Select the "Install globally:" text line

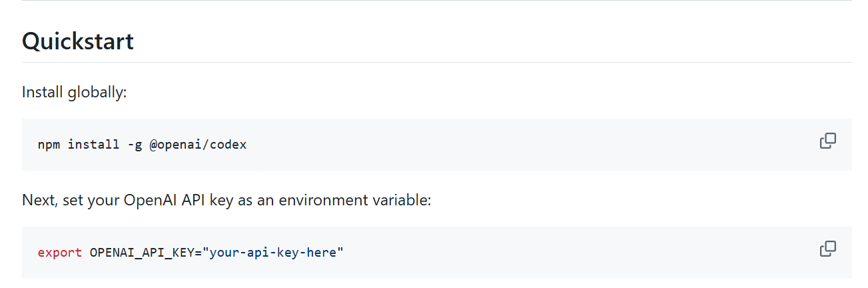coord(75,92)
